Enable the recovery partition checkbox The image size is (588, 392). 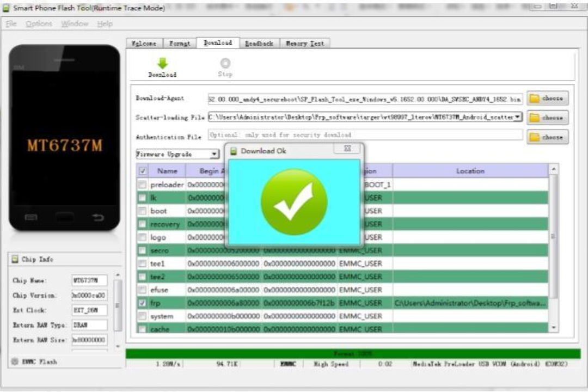coord(143,224)
